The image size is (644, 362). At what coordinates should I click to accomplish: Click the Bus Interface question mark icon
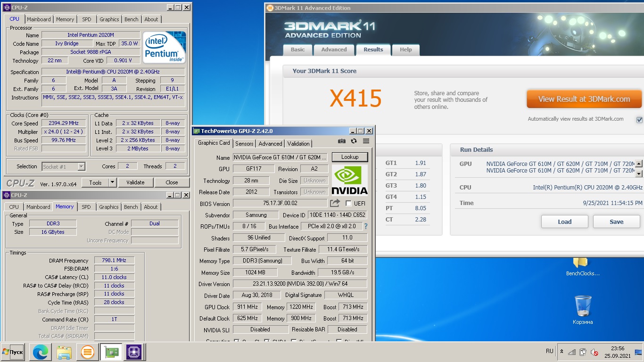(x=365, y=226)
